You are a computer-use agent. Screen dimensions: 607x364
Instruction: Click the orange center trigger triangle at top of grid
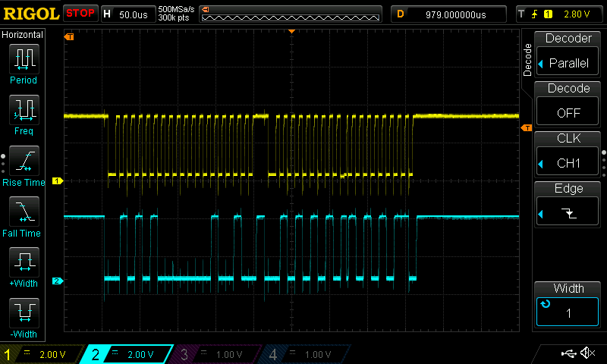(x=292, y=31)
